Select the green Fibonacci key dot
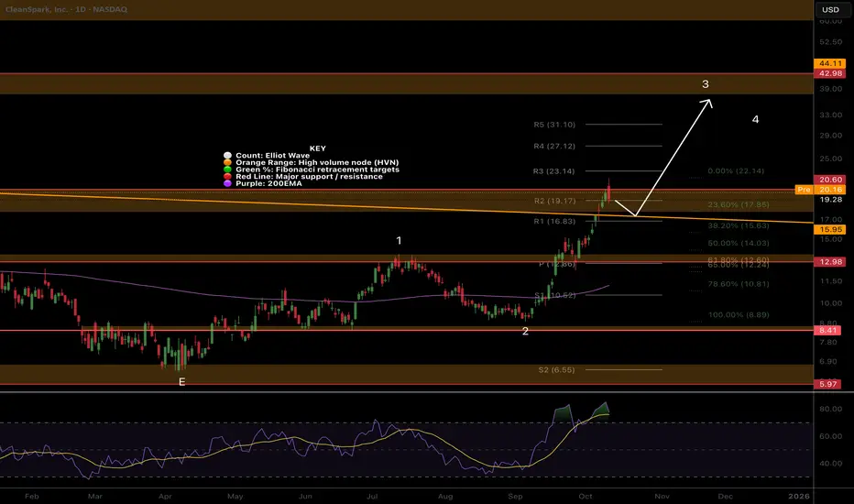Screen dimensions: 854x504 [227, 170]
